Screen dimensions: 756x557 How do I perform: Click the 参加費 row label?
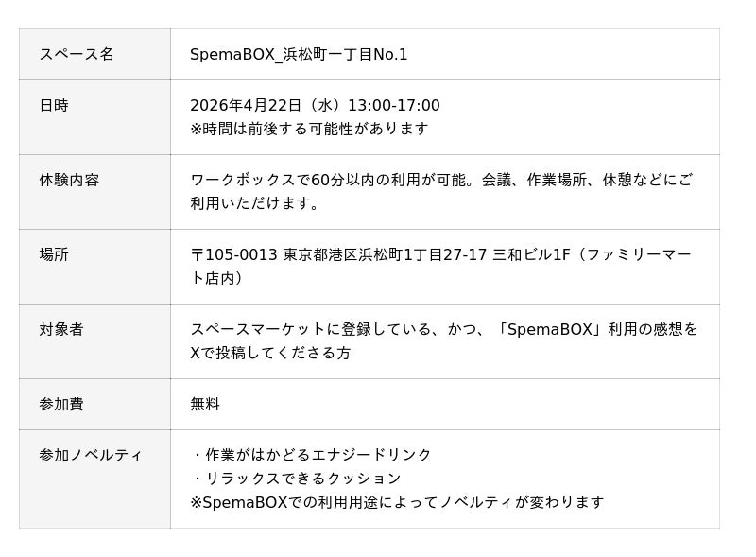pyautogui.click(x=61, y=404)
